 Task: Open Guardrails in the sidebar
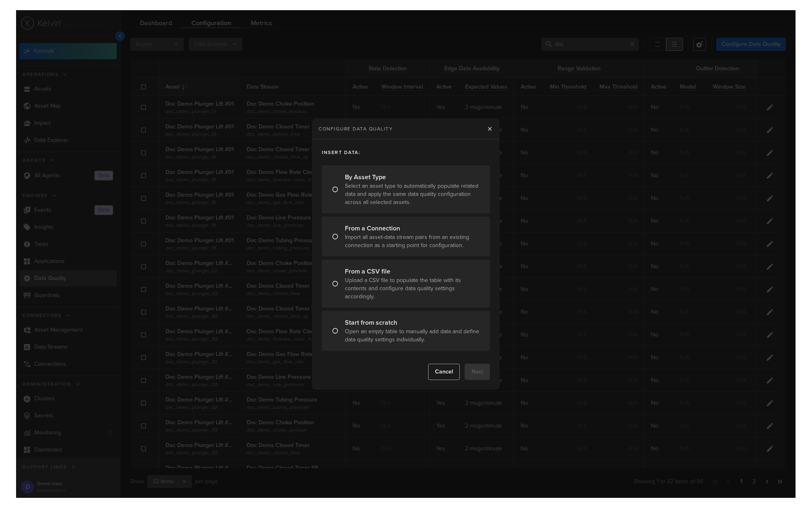point(68,295)
